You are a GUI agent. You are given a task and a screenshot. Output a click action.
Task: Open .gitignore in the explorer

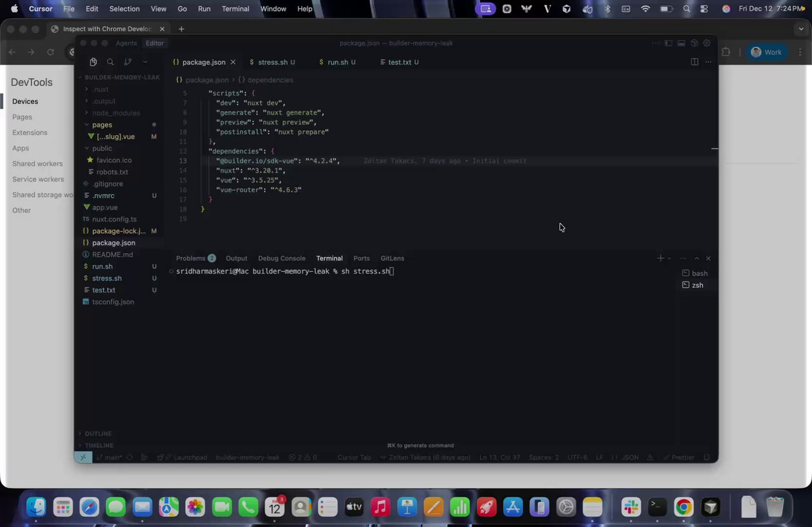point(119,184)
